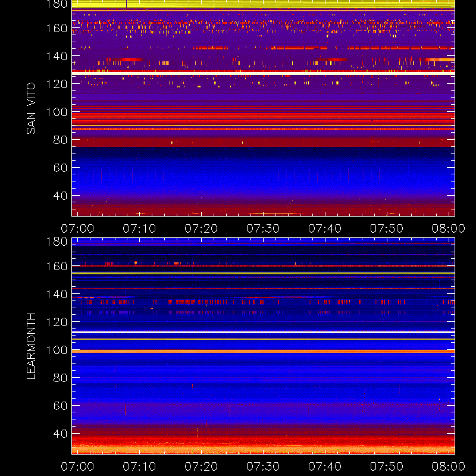Click the 08:00 time label under SAN VITO plot
This screenshot has width=476, height=476.
(449, 228)
